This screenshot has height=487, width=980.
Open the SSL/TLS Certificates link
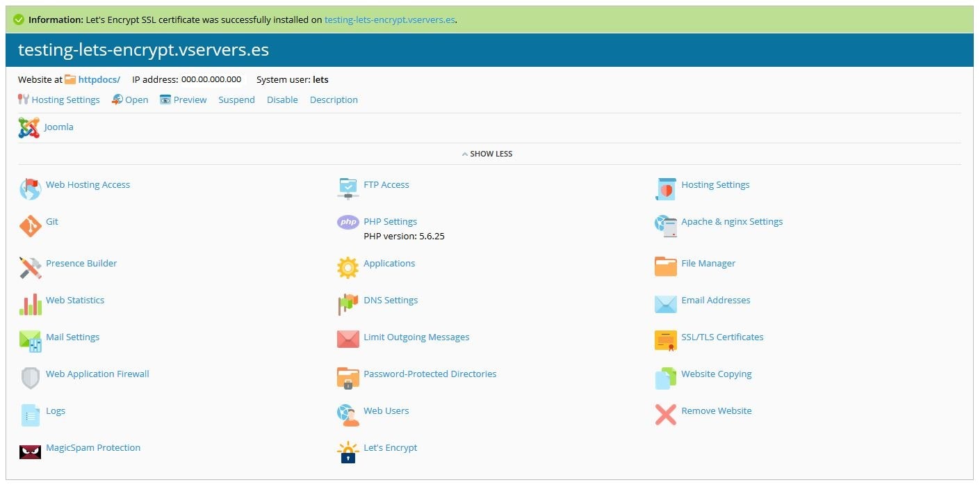click(722, 337)
